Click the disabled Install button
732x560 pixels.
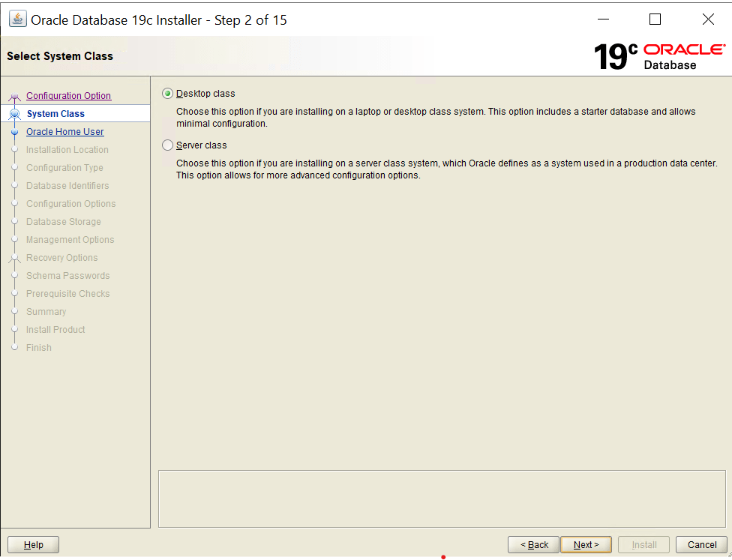643,544
